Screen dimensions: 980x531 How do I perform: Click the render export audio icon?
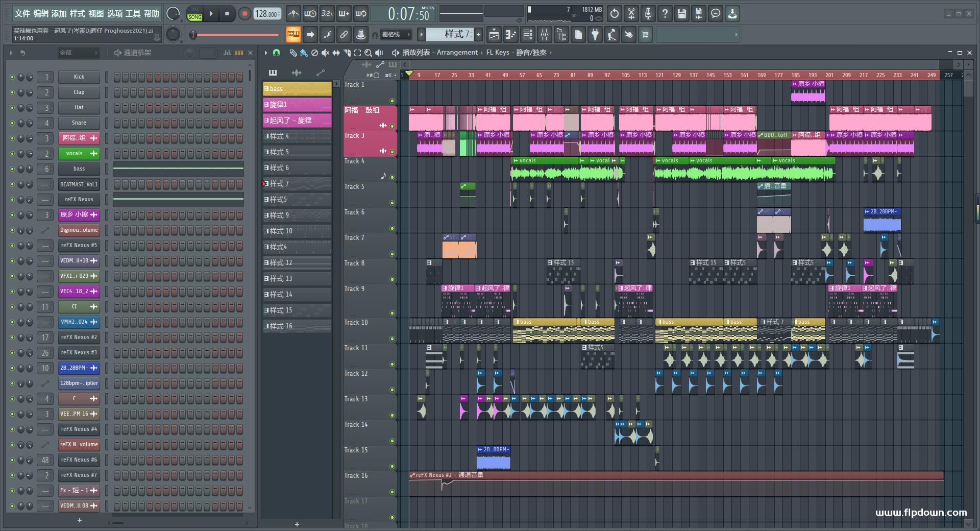(x=699, y=14)
